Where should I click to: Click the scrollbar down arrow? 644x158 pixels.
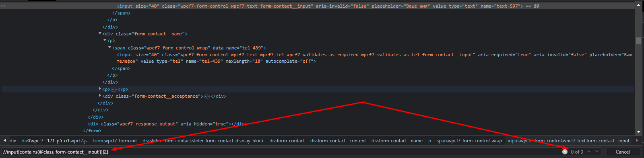click(x=638, y=132)
